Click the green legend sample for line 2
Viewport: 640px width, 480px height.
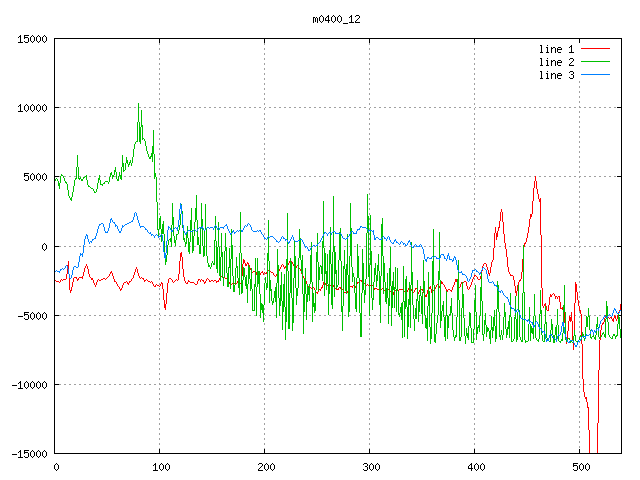595,62
